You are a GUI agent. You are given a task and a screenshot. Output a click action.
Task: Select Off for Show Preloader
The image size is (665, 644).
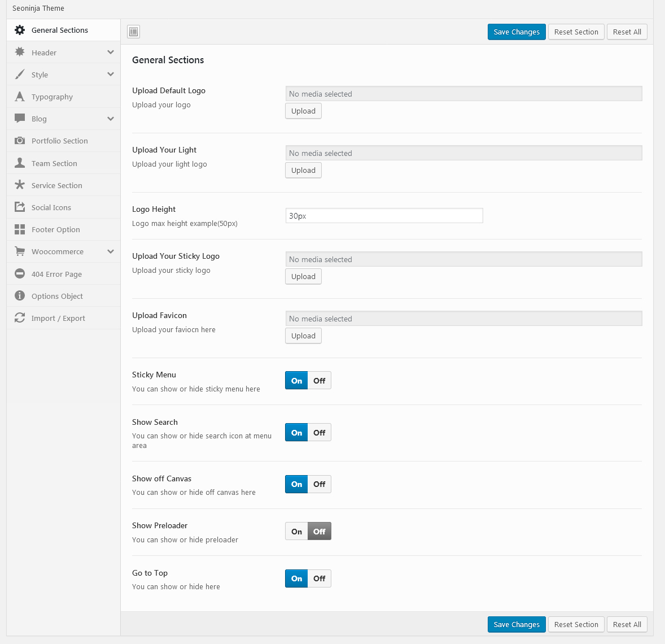tap(320, 532)
